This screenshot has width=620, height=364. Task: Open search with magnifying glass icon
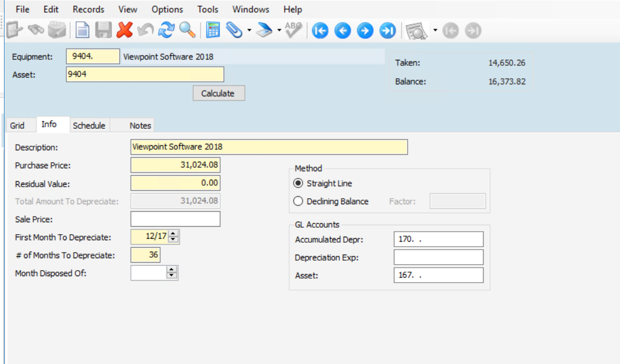[187, 31]
